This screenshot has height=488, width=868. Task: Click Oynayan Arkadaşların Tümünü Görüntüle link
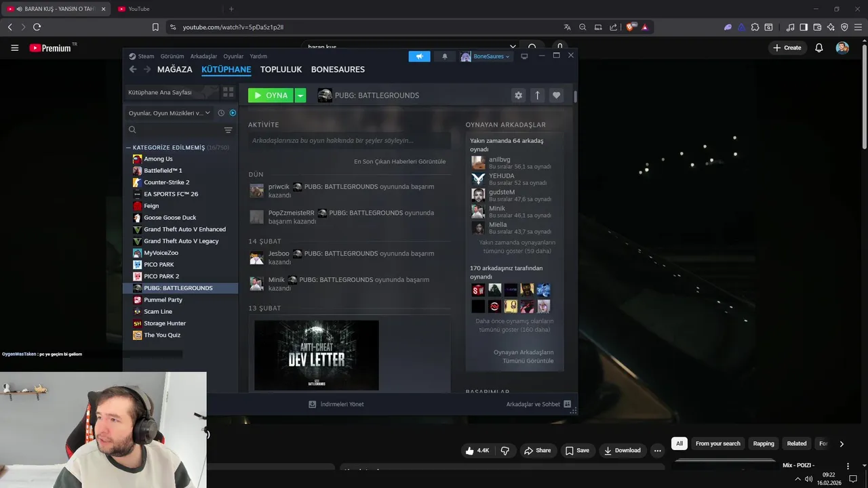click(524, 357)
